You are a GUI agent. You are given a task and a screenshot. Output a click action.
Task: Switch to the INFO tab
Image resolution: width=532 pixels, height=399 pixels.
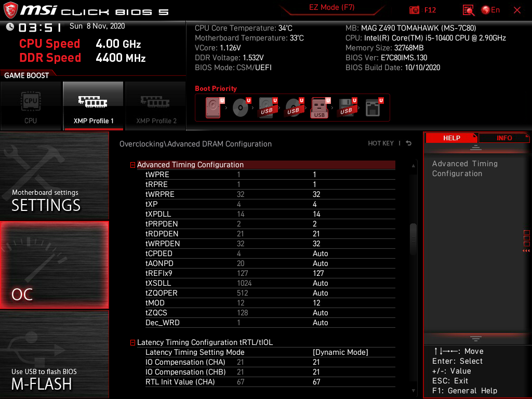[x=504, y=138]
